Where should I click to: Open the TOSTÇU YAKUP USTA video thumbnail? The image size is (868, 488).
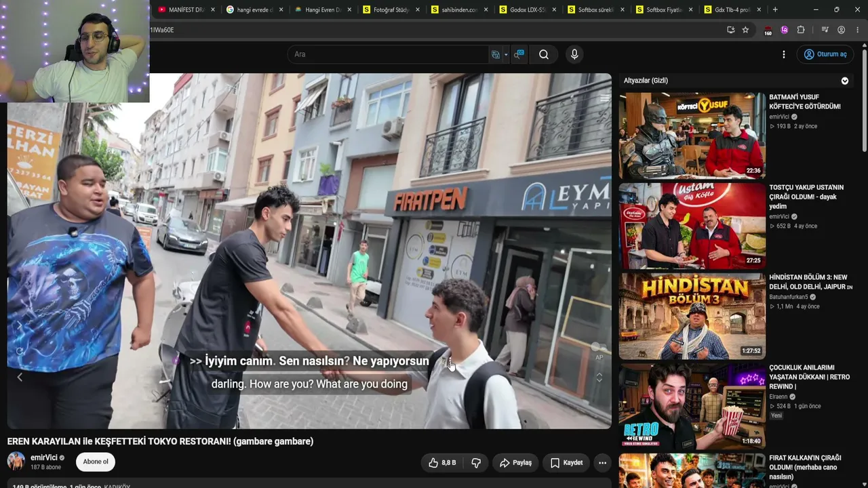[692, 226]
